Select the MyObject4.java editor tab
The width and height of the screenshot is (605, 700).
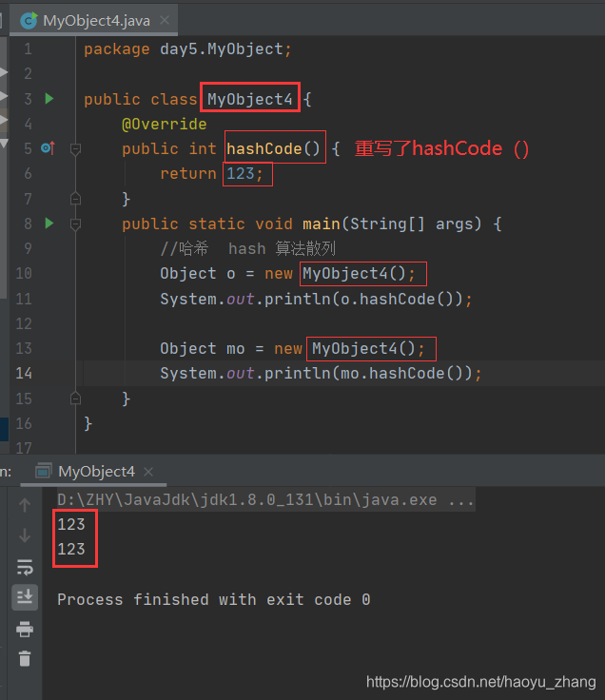click(94, 21)
